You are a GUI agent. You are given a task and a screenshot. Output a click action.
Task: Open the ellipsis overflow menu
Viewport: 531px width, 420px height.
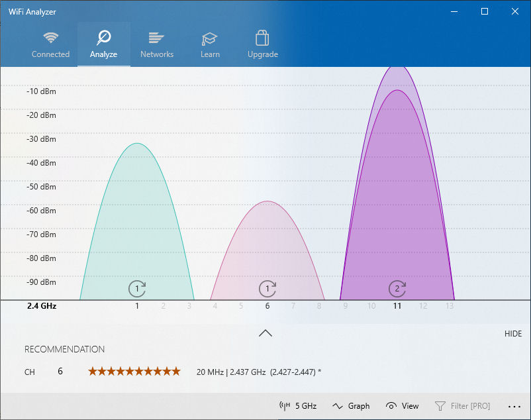[514, 405]
